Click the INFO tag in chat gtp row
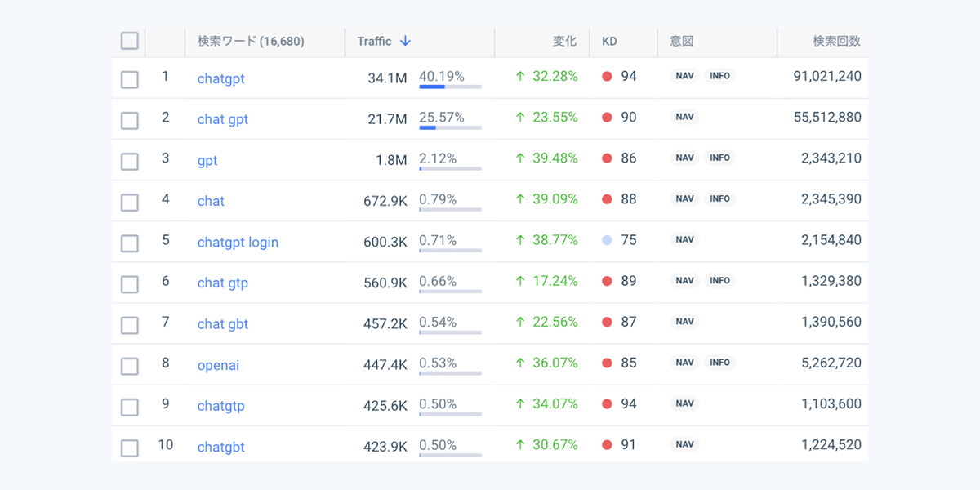Image resolution: width=980 pixels, height=490 pixels. (x=719, y=280)
